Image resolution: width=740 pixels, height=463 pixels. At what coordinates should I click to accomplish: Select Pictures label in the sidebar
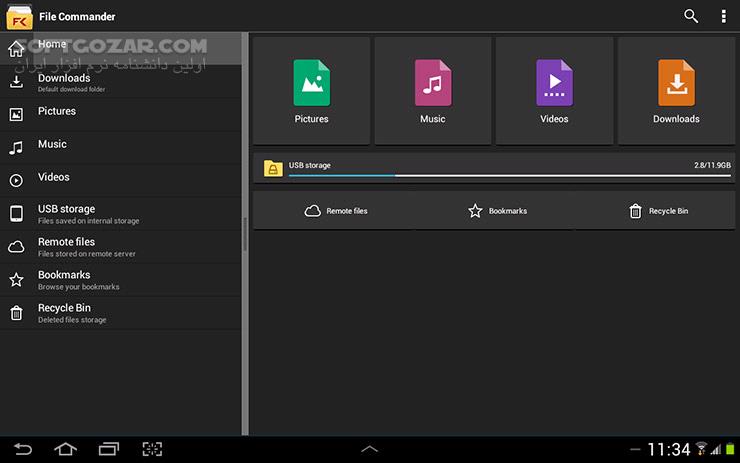pos(57,111)
